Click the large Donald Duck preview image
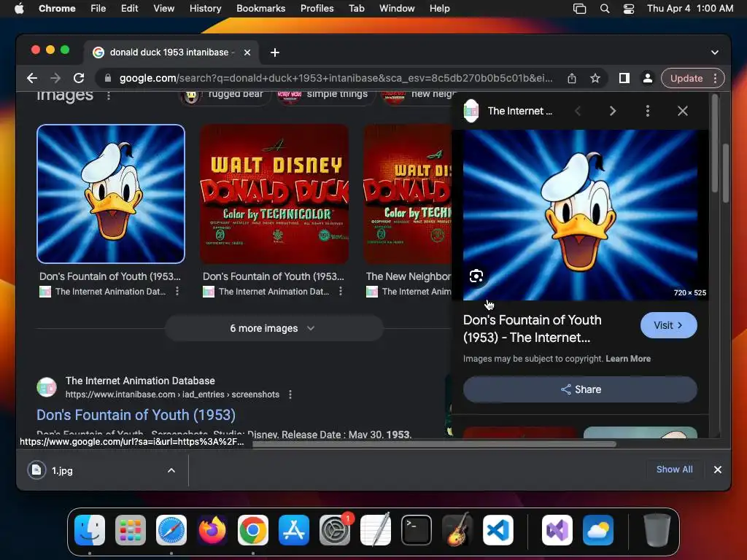The height and width of the screenshot is (560, 747). click(580, 215)
